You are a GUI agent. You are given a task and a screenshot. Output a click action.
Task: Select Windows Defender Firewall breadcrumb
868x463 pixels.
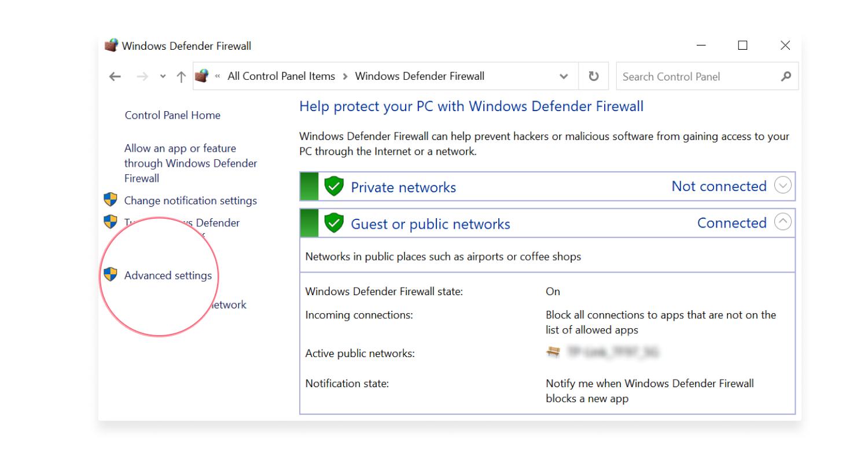tap(420, 76)
